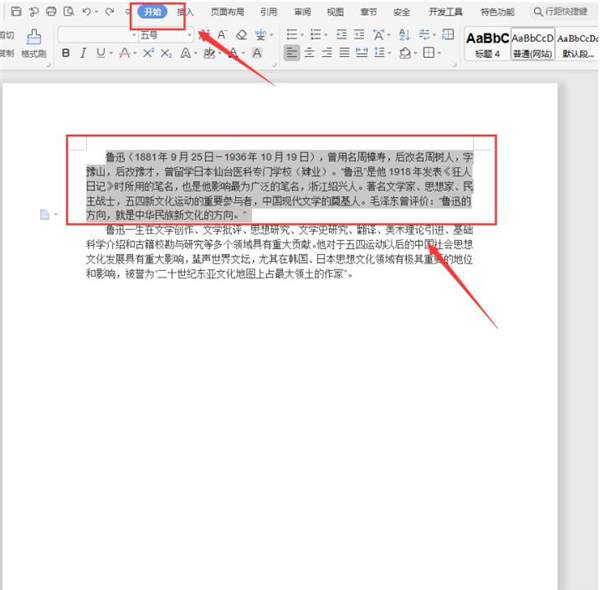Screen dimensions: 600x590
Task: Switch to the 章节 tab
Action: click(x=368, y=12)
